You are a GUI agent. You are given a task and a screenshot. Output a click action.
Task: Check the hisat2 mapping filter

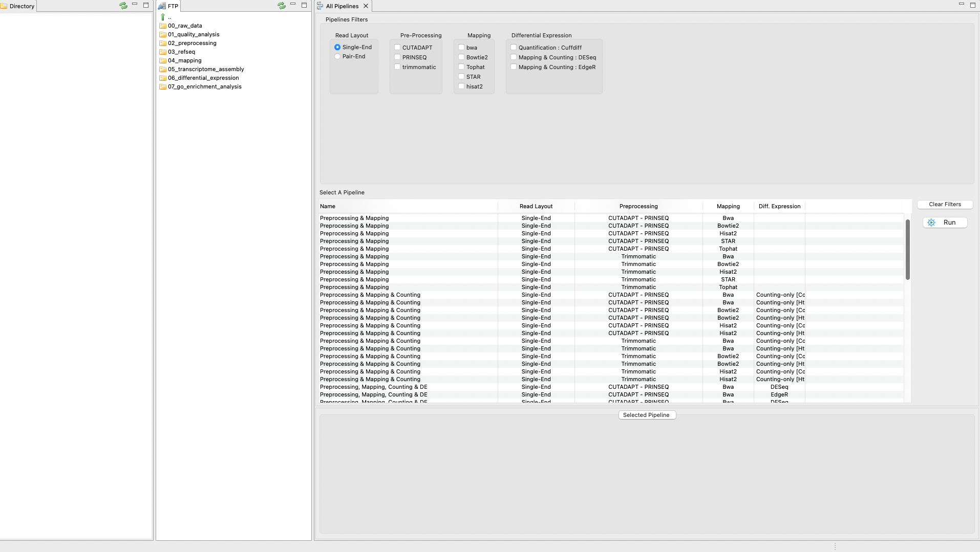[461, 86]
